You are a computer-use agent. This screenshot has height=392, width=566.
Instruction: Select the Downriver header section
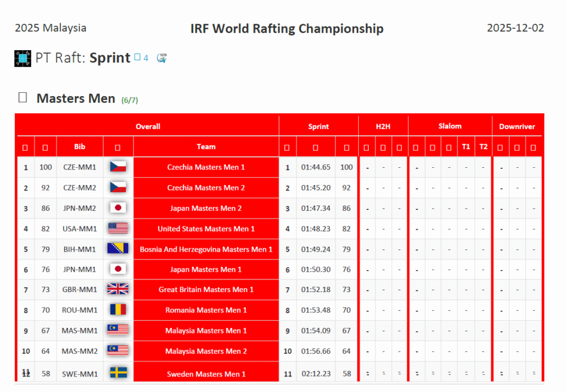coord(517,126)
